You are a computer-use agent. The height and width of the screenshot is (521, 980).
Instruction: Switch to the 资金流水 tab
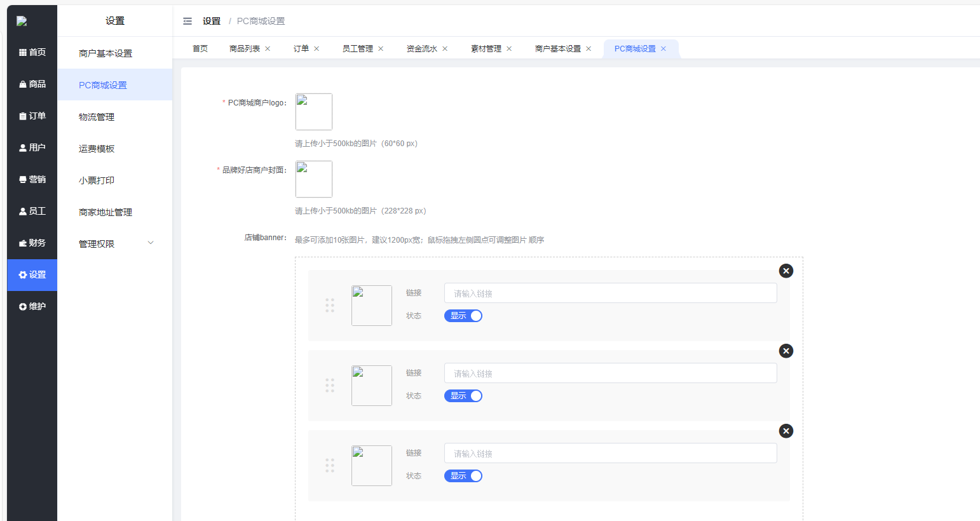(422, 49)
